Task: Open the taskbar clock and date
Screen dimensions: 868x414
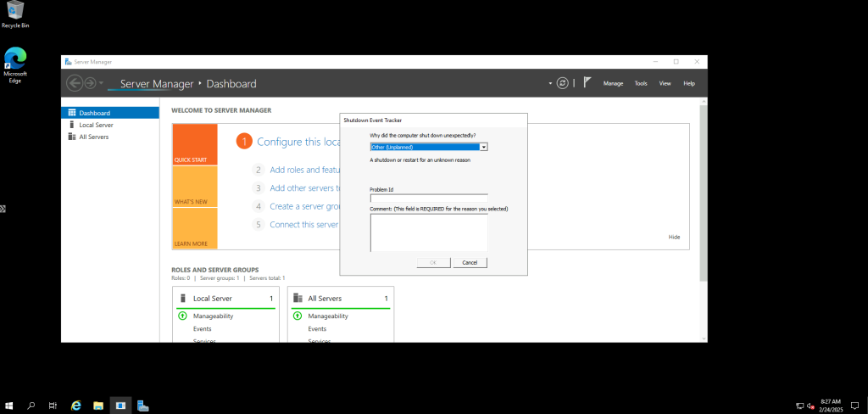Action: (x=831, y=406)
